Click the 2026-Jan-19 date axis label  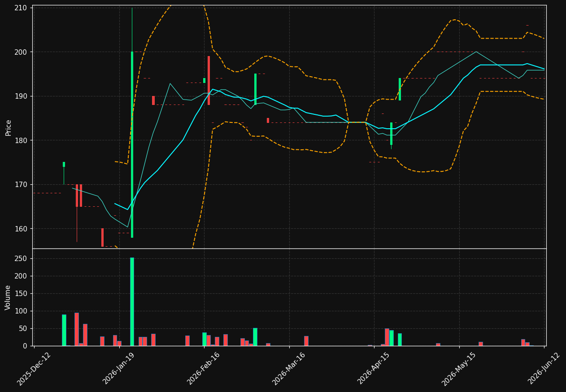tap(119, 368)
